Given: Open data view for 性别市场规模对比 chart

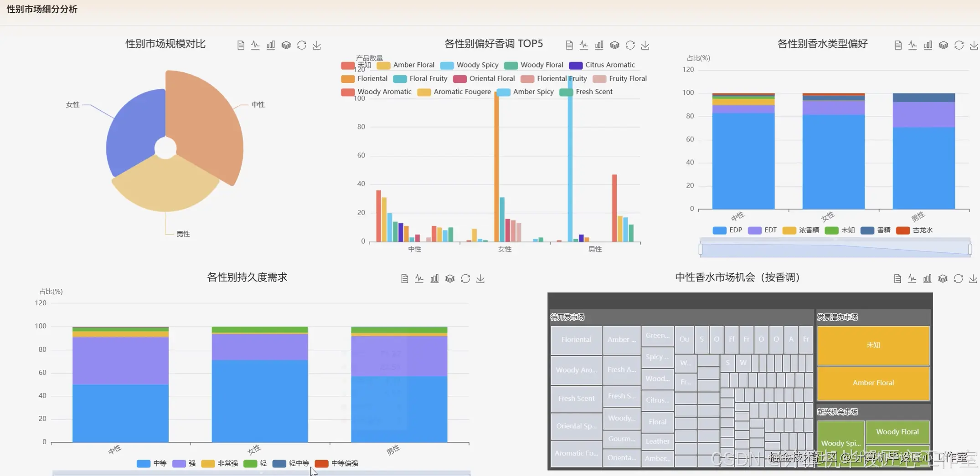Looking at the screenshot, I should pos(241,45).
